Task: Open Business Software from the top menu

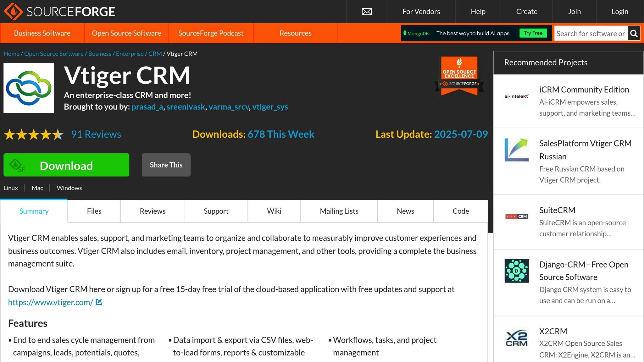Action: (42, 33)
